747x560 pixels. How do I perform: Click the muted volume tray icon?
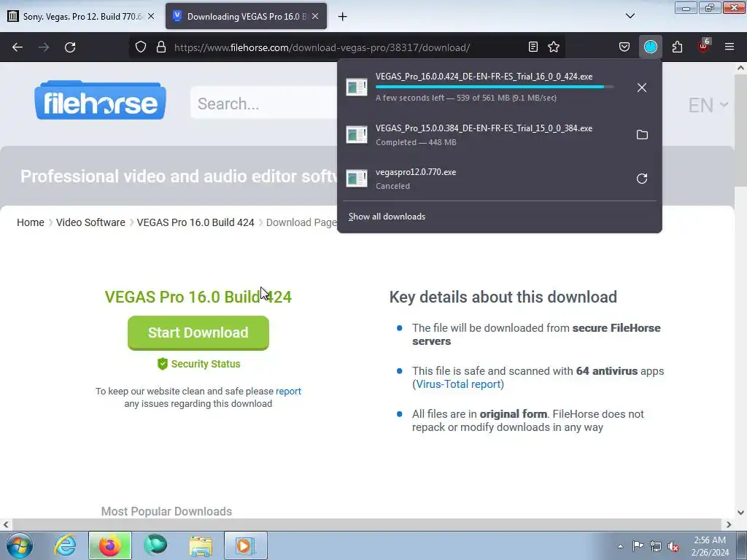pyautogui.click(x=673, y=546)
